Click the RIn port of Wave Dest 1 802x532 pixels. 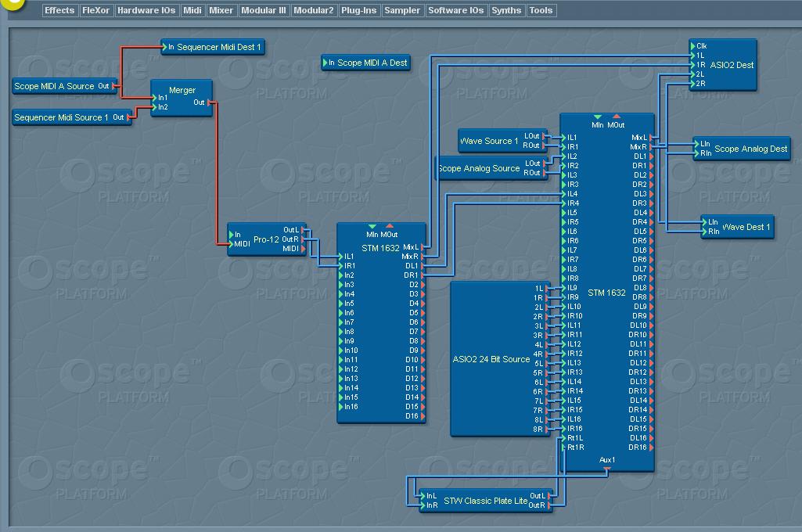pos(704,232)
